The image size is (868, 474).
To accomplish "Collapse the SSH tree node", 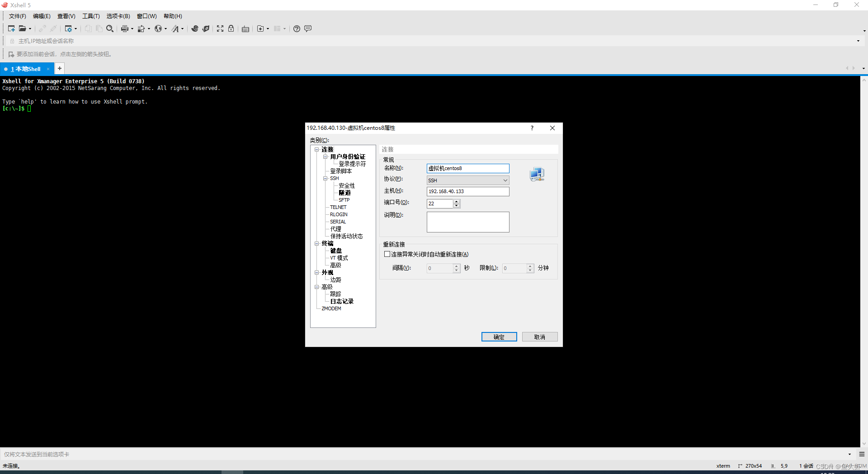I will (x=325, y=178).
